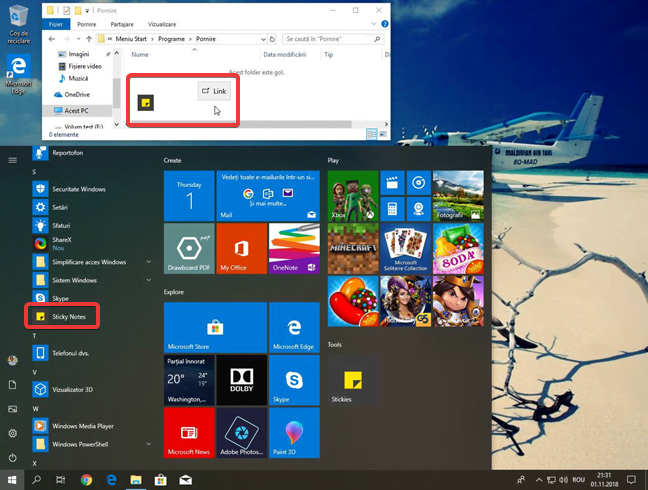Launch the Dolby tile
Viewport: 648px width, 490px height.
click(241, 380)
